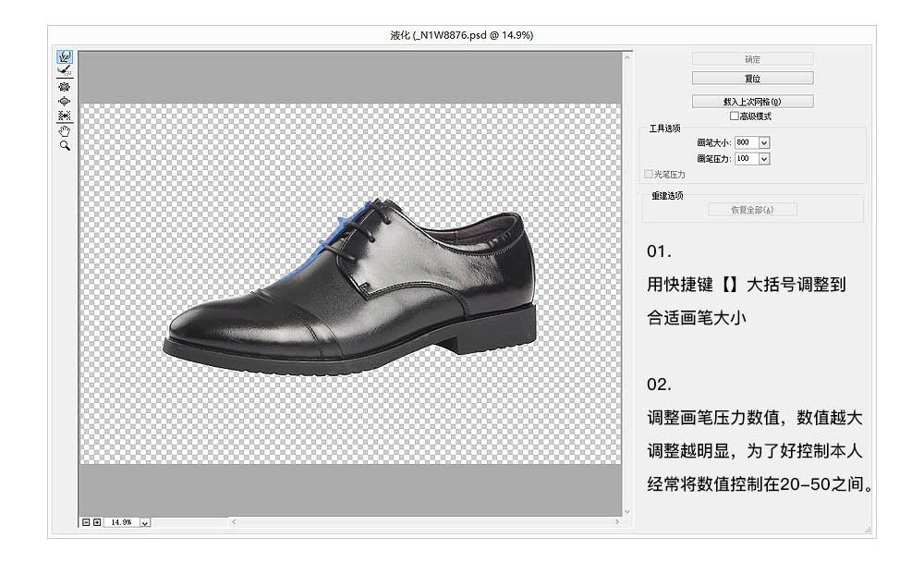Select the Reconstruct brush tool

pos(63,70)
